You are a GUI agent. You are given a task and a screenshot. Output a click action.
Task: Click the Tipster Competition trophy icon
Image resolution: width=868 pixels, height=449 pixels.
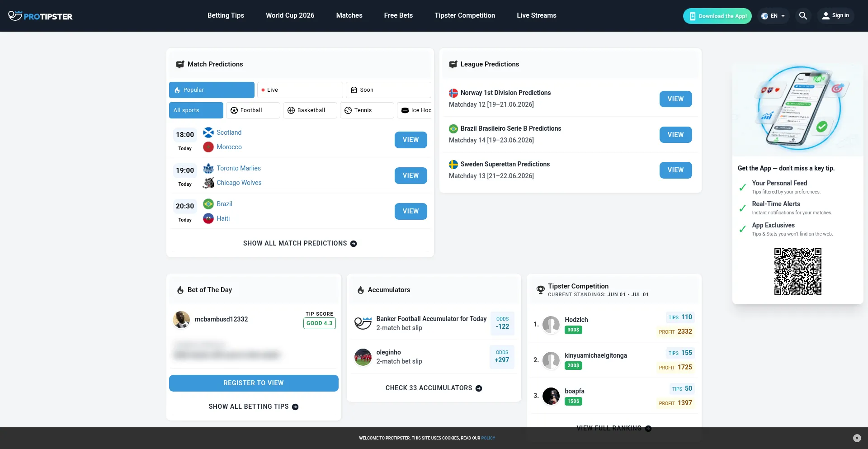coord(540,290)
